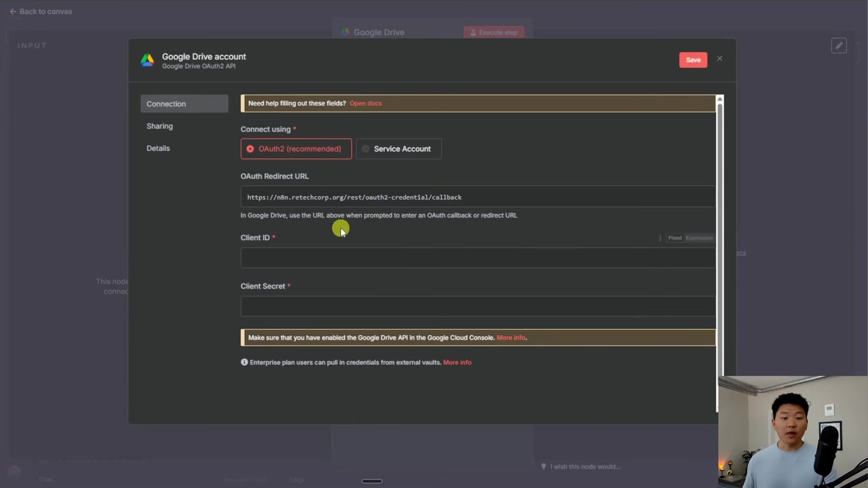Close the Google Drive account dialog
Screen dimensions: 868x488
pos(719,59)
